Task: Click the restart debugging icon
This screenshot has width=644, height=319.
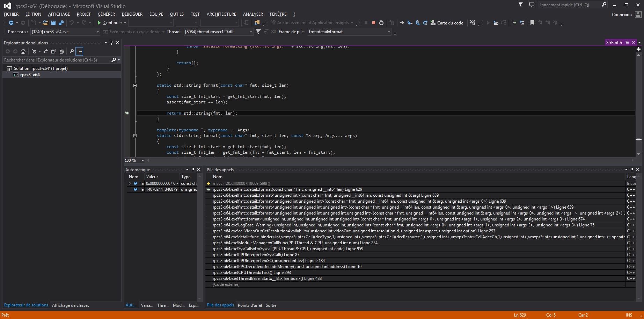Action: (x=381, y=23)
